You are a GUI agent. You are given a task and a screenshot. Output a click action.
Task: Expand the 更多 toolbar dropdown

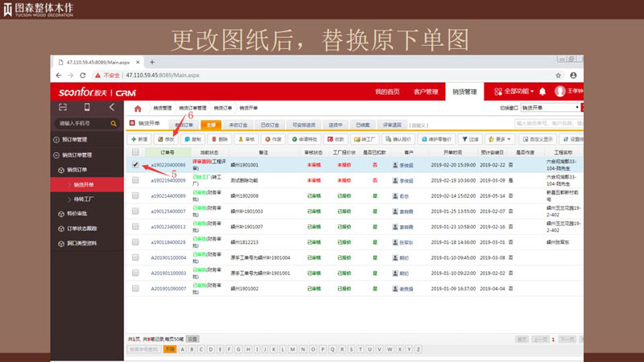click(x=501, y=139)
